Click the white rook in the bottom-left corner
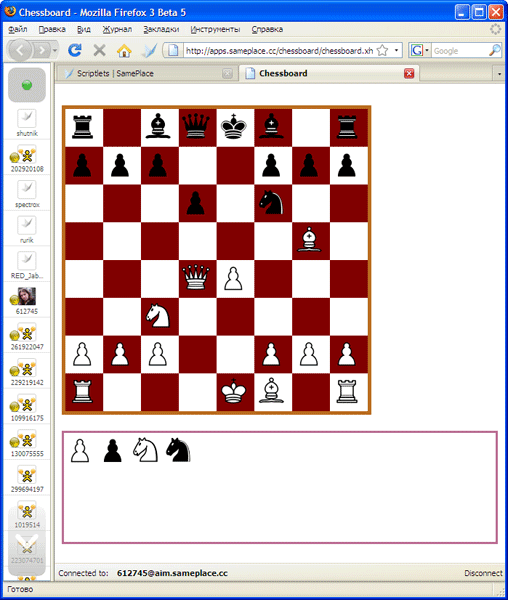Screen dimensions: 508x600 (82, 391)
